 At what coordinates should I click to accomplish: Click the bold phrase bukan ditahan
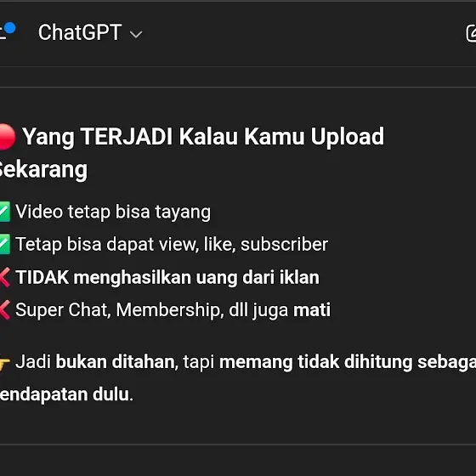point(116,362)
